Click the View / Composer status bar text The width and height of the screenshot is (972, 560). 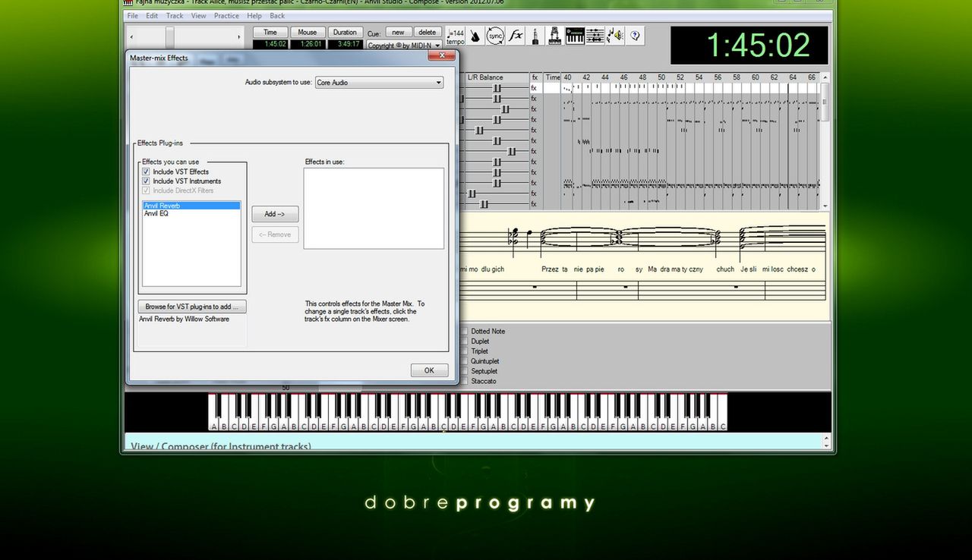point(221,446)
